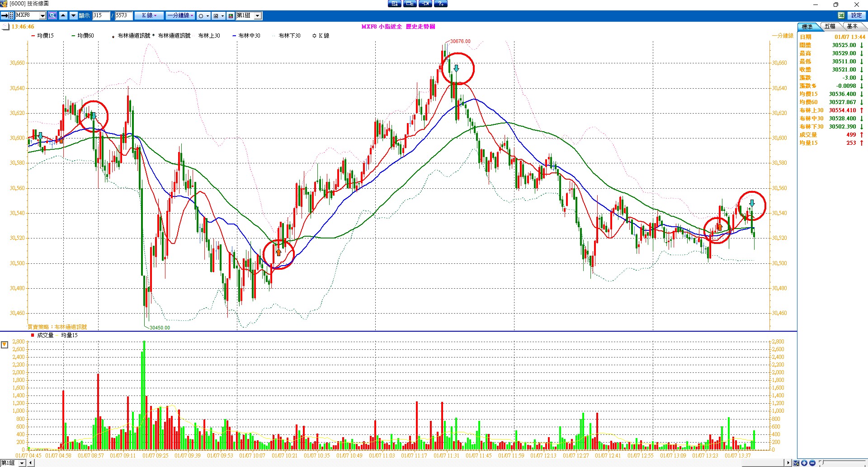The image size is (868, 467).
Task: Switch to the 五檔 tab
Action: click(x=830, y=27)
